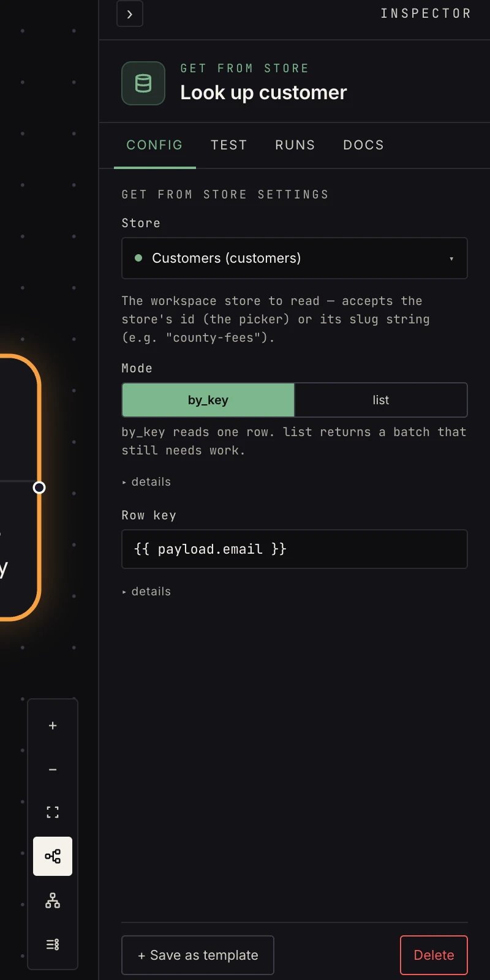Click the node's output connector circle
Image resolution: width=490 pixels, height=980 pixels.
click(39, 488)
